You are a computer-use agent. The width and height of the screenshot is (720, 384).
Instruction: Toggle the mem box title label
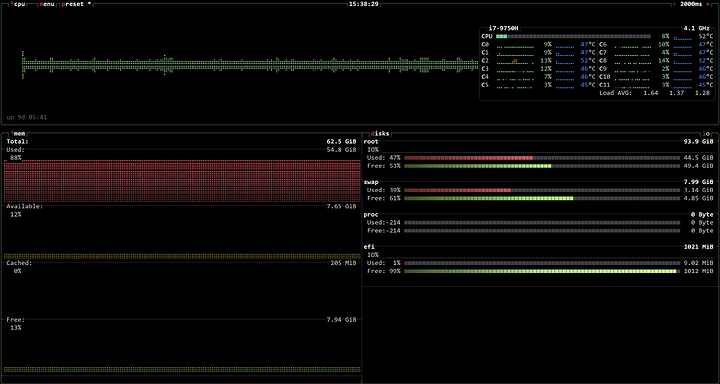(17, 133)
